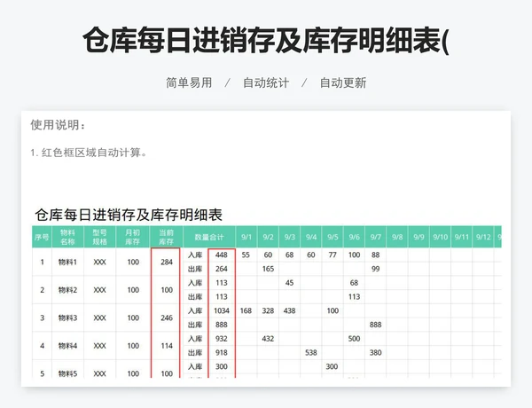Select the 当前库存 column header
This screenshot has height=408, width=532.
tap(167, 237)
